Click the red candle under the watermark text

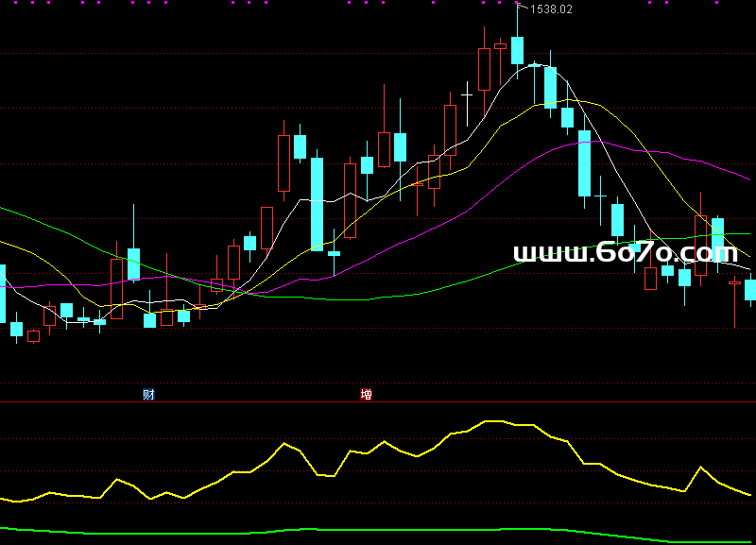650,279
